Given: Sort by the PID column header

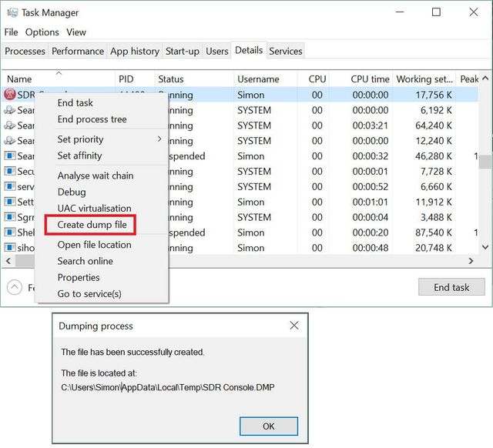Looking at the screenshot, I should pyautogui.click(x=136, y=79).
